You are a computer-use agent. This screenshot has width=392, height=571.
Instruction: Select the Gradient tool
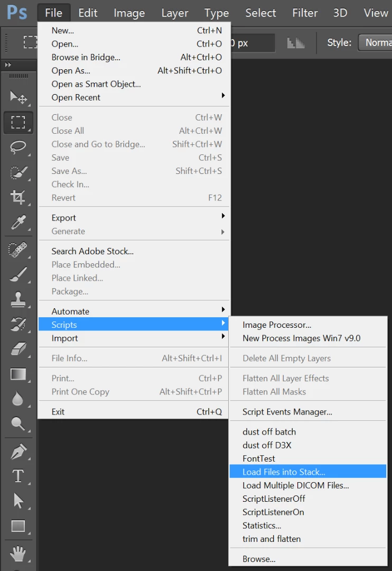(x=18, y=374)
